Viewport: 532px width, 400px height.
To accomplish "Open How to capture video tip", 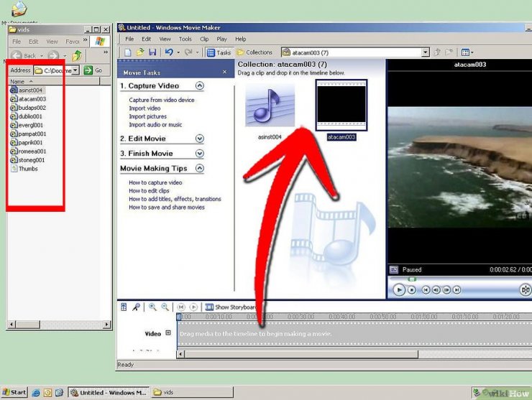I will [x=155, y=182].
